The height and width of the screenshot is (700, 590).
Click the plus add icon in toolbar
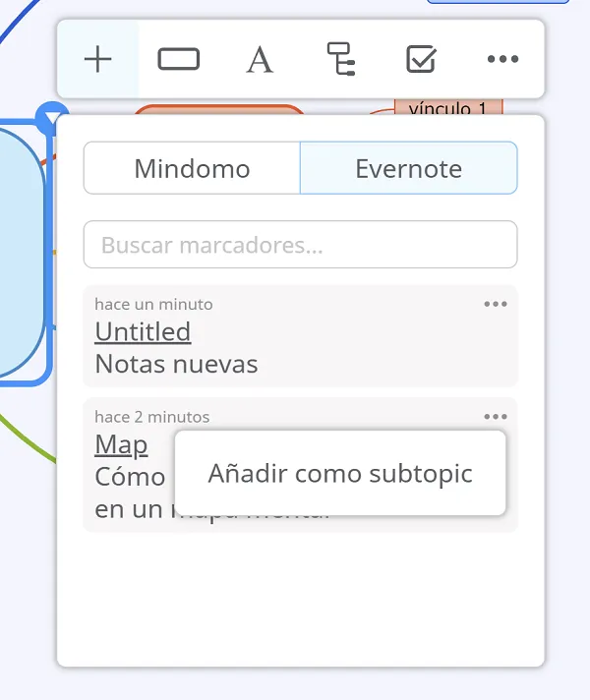97,59
